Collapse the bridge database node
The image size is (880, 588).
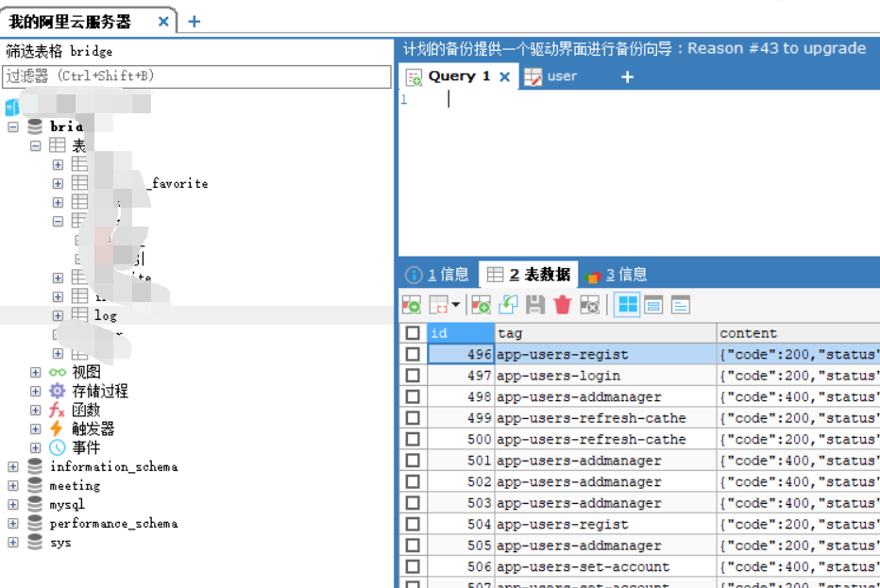point(13,126)
